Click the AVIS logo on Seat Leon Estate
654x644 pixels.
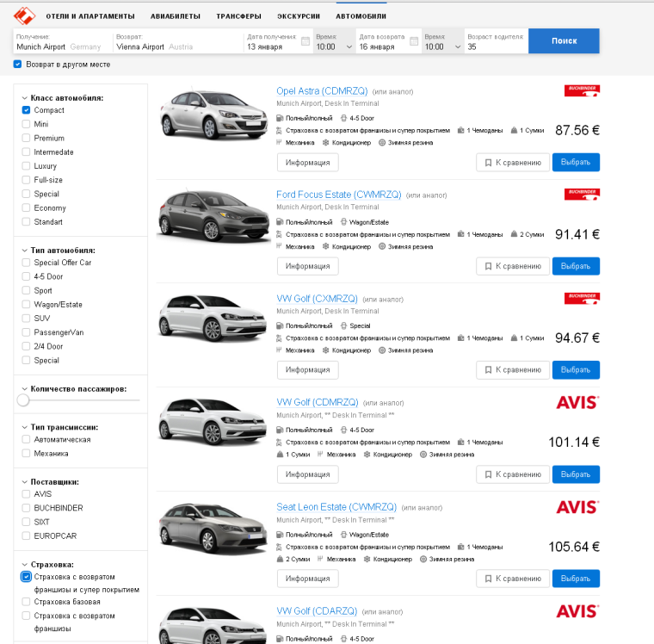click(577, 506)
